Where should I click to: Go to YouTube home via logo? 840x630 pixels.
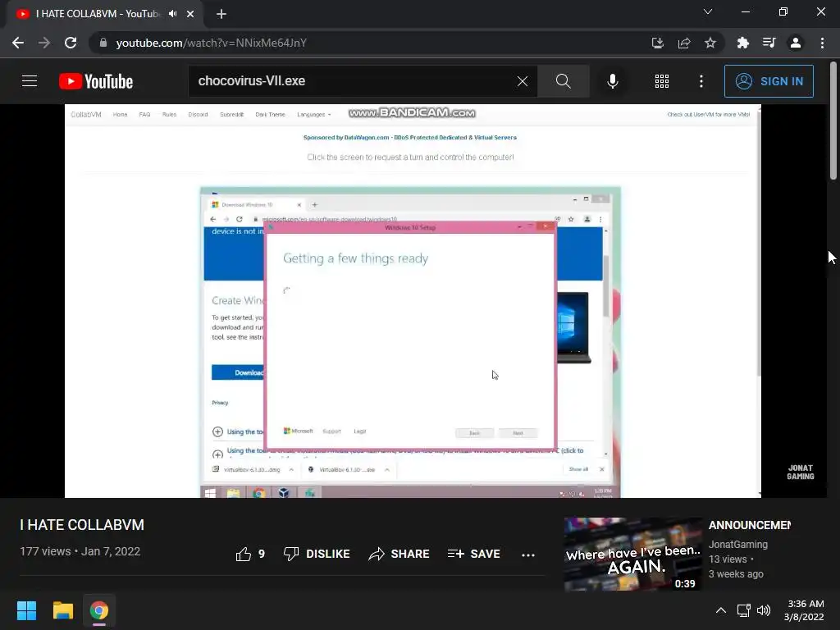click(96, 81)
